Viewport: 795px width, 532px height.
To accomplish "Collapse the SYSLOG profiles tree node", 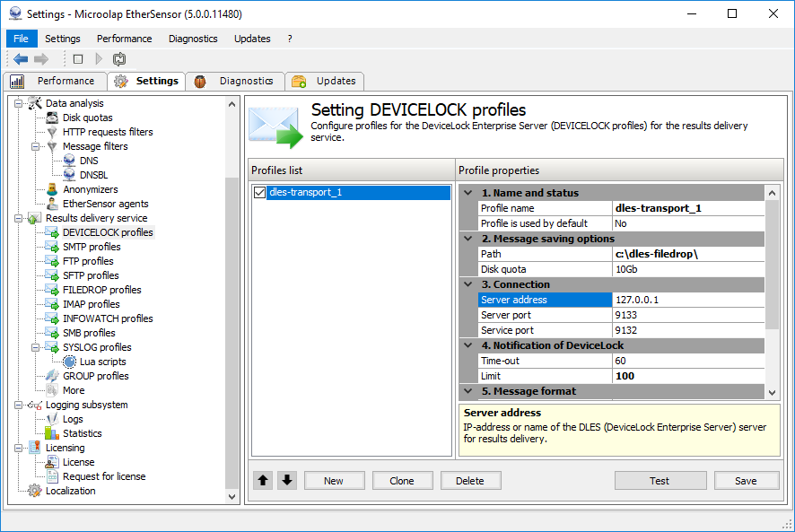I will [36, 347].
